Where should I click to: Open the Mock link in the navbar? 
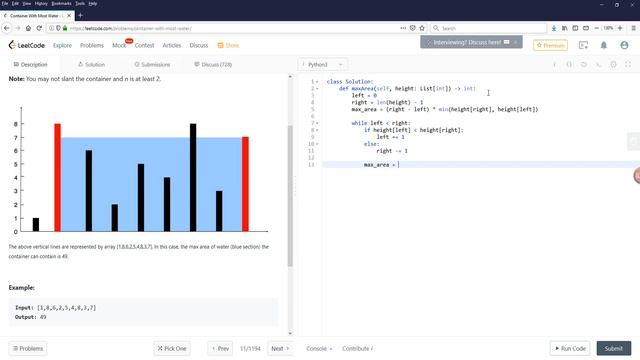[x=119, y=45]
